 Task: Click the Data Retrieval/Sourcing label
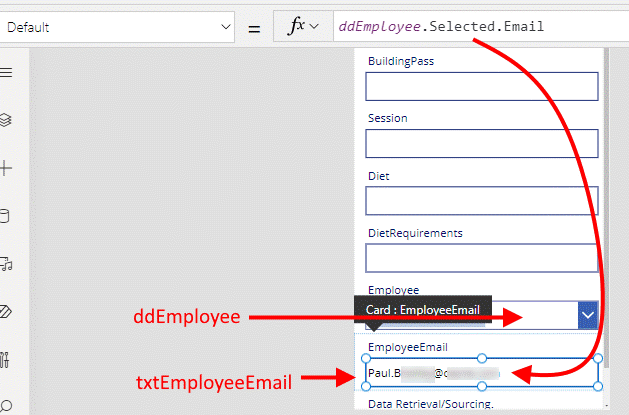pos(431,404)
